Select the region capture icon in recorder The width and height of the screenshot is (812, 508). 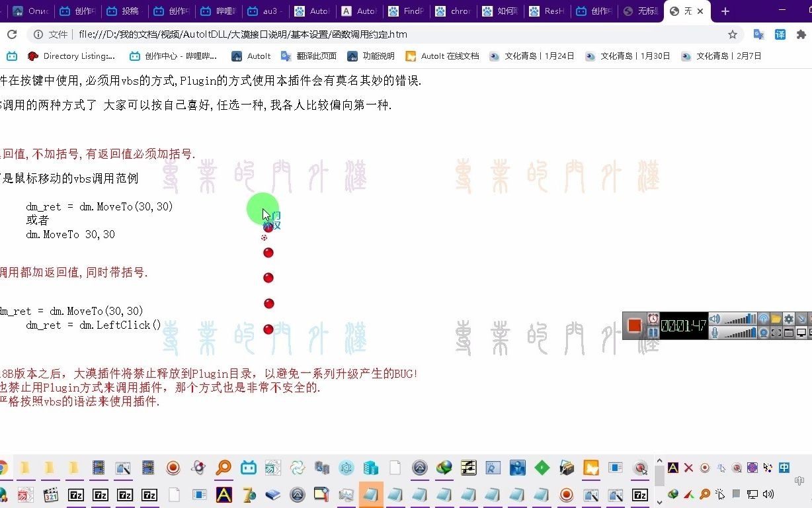(777, 333)
